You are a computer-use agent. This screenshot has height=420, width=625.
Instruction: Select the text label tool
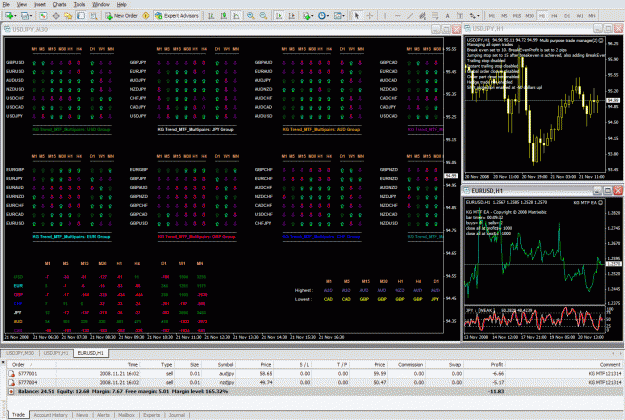coord(460,16)
